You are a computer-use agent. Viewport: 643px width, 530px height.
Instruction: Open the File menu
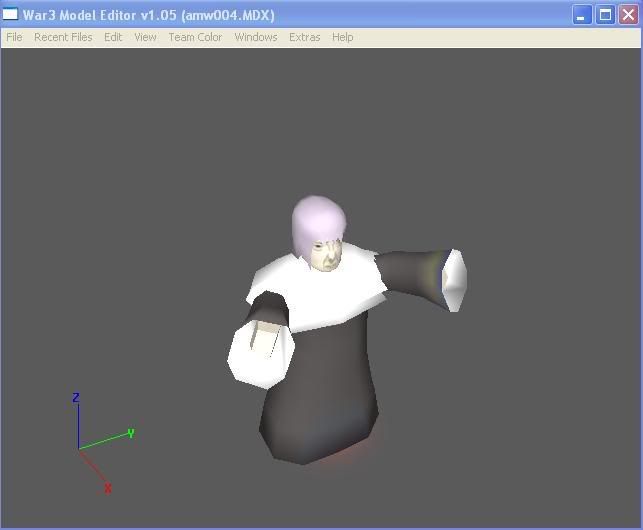pyautogui.click(x=14, y=37)
